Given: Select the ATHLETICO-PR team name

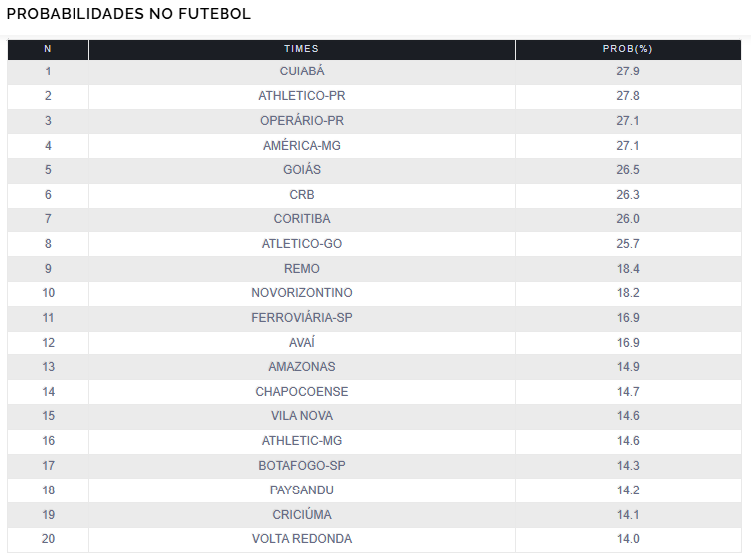Looking at the screenshot, I should coord(302,96).
